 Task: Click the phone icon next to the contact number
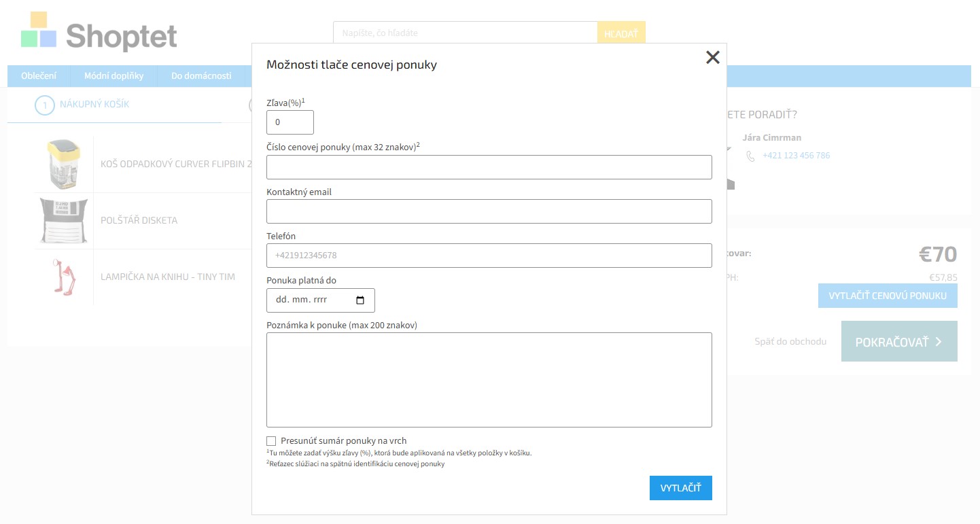tap(750, 156)
